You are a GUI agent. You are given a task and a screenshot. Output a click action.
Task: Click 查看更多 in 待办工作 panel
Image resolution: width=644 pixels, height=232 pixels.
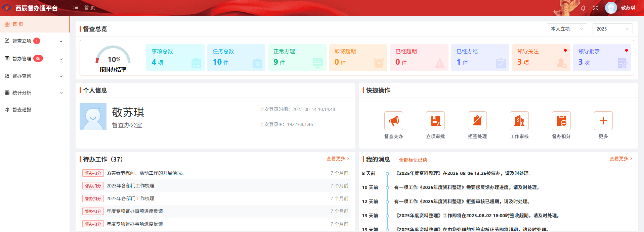(338, 159)
